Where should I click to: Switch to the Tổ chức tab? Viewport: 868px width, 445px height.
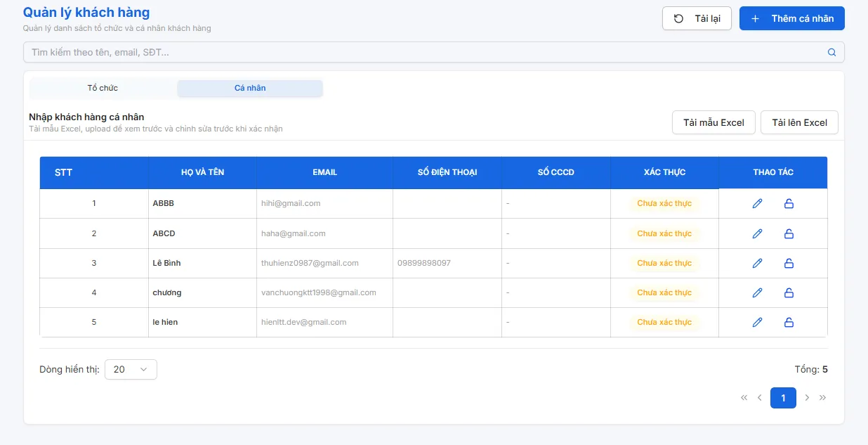coord(103,89)
